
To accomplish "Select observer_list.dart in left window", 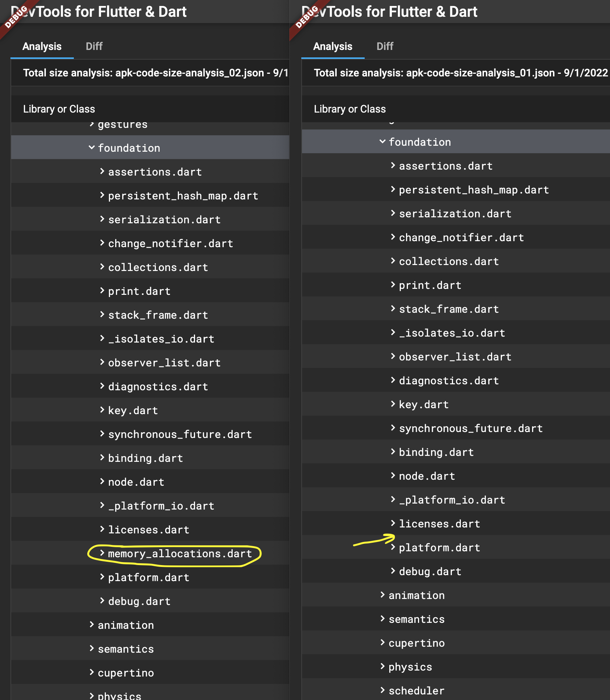I will point(164,363).
